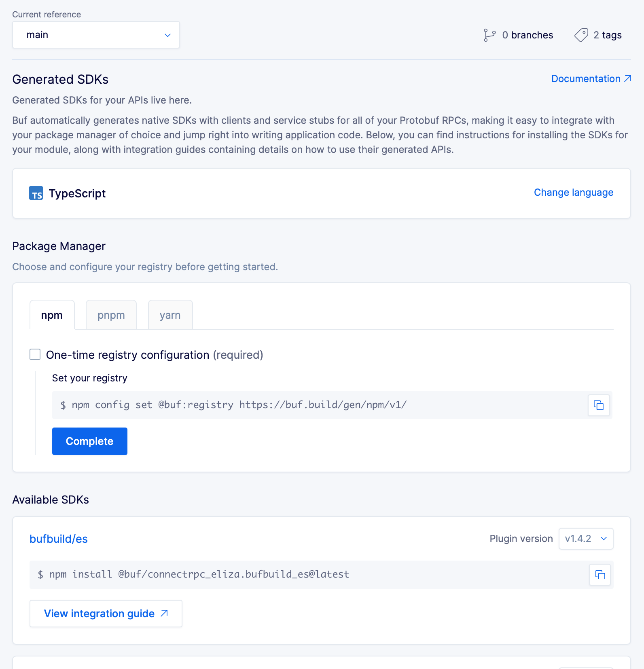644x669 pixels.
Task: Select the npm tab
Action: pos(52,315)
